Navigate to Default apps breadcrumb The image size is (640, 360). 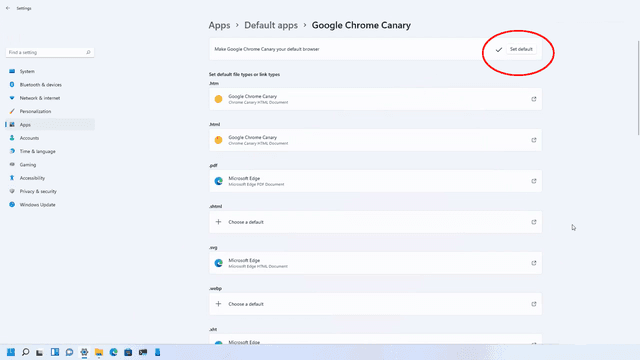[271, 25]
